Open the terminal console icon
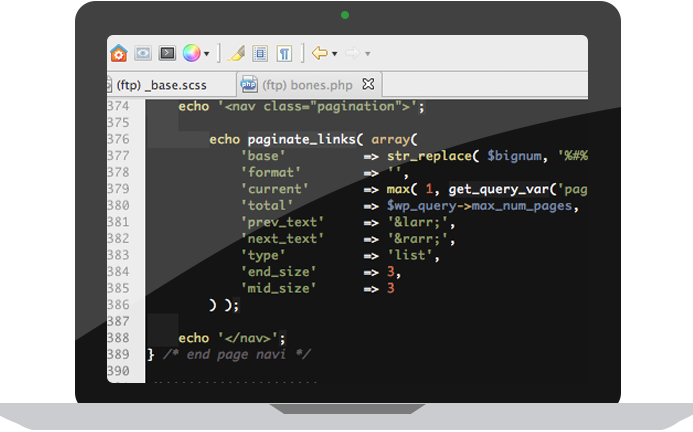The width and height of the screenshot is (693, 432). (167, 54)
